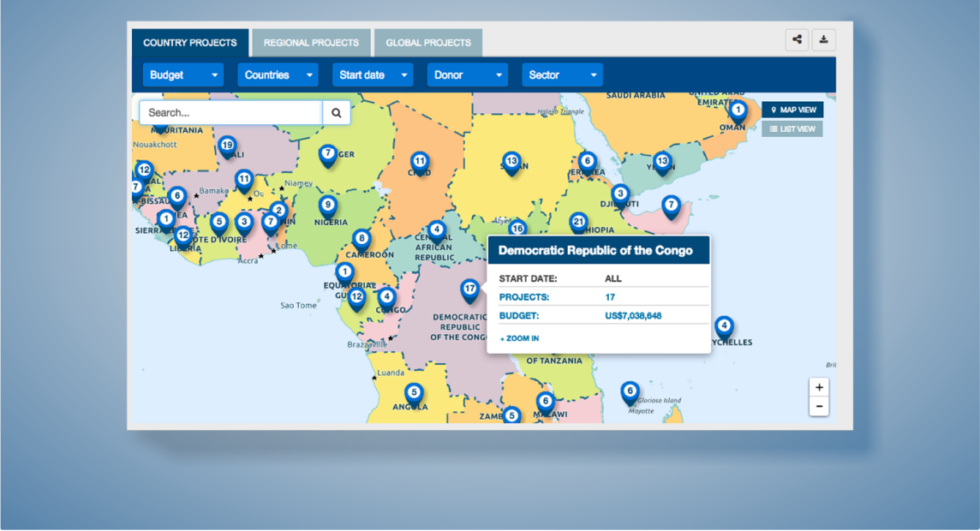The height and width of the screenshot is (531, 980).
Task: Select the map pin 16 on South Sudan
Action: point(517,228)
